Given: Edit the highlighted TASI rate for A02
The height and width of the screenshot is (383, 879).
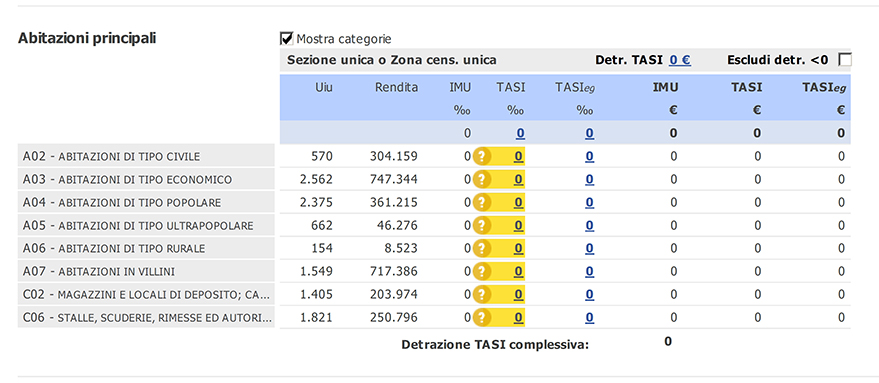Looking at the screenshot, I should click(x=519, y=156).
